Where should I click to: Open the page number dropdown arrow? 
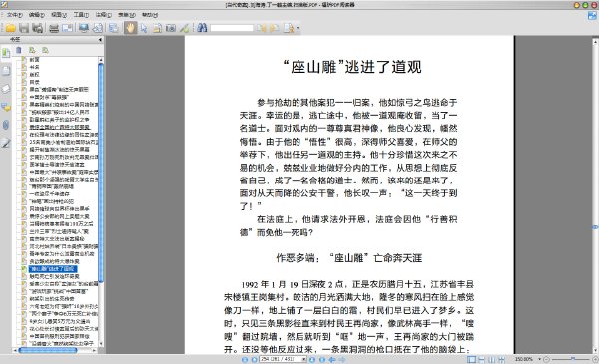(304, 359)
